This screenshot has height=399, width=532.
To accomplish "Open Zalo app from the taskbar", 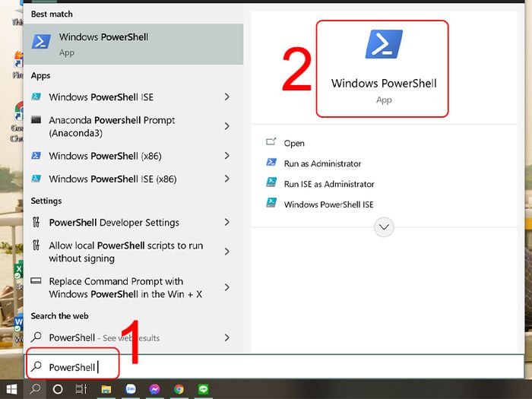I will [x=131, y=389].
